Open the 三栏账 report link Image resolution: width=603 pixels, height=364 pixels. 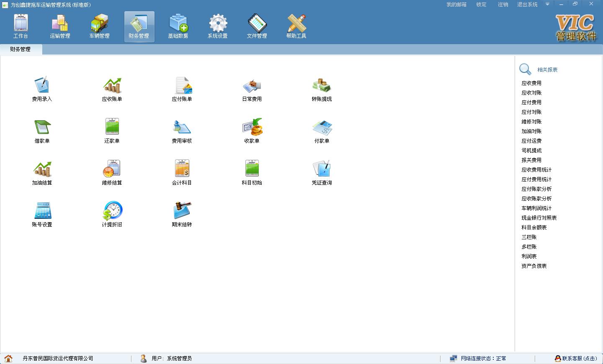(x=529, y=237)
